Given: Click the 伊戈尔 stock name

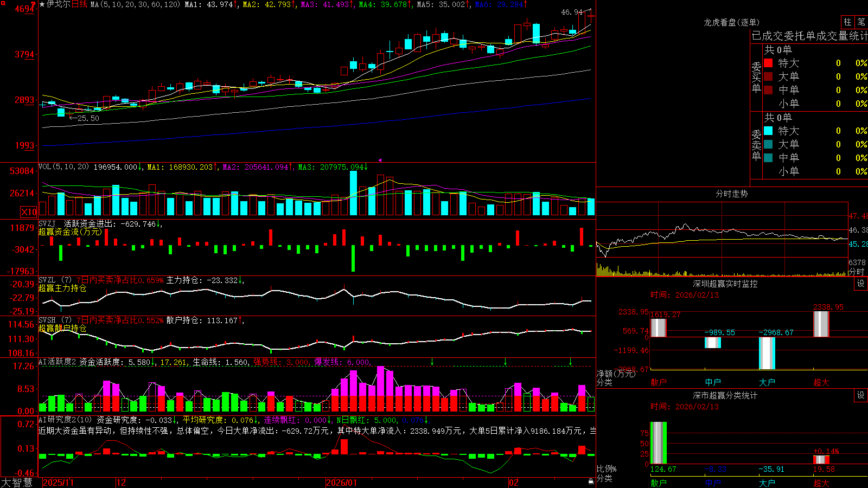Looking at the screenshot, I should coord(59,4).
